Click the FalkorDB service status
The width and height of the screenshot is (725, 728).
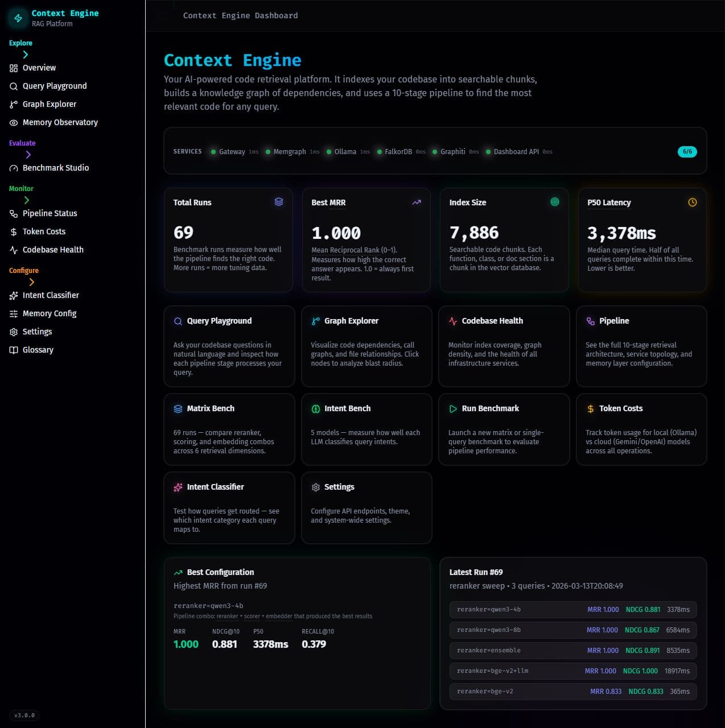point(401,152)
